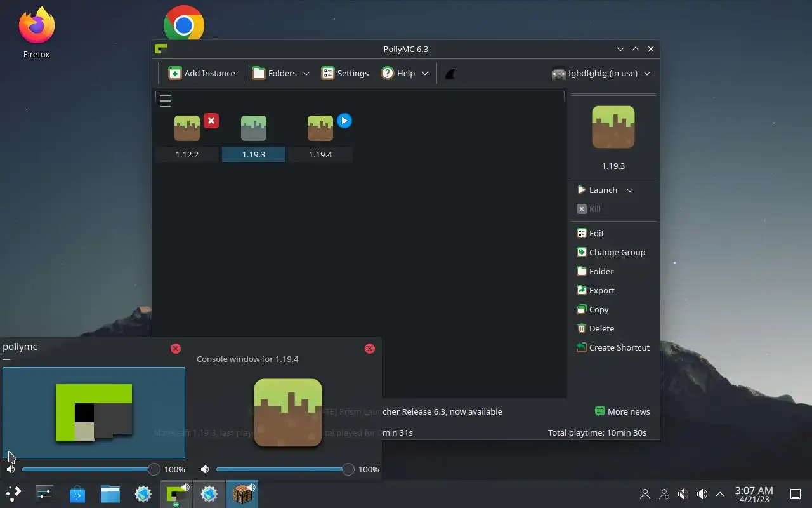Click the Minecraft crafting table taskbar entry

(x=242, y=493)
